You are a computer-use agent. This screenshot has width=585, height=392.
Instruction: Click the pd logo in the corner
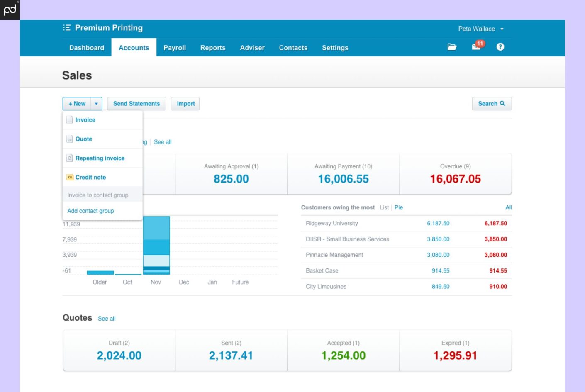(10, 10)
